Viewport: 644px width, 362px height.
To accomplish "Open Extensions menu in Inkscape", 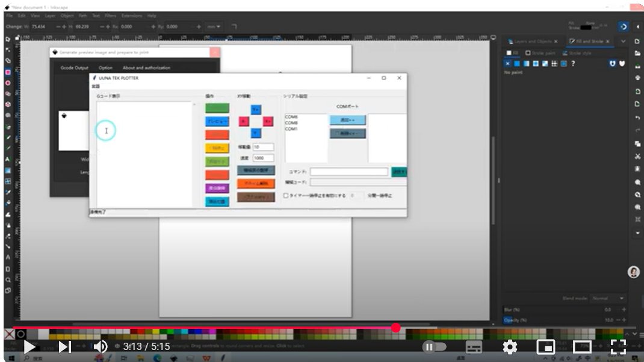I will [x=131, y=16].
